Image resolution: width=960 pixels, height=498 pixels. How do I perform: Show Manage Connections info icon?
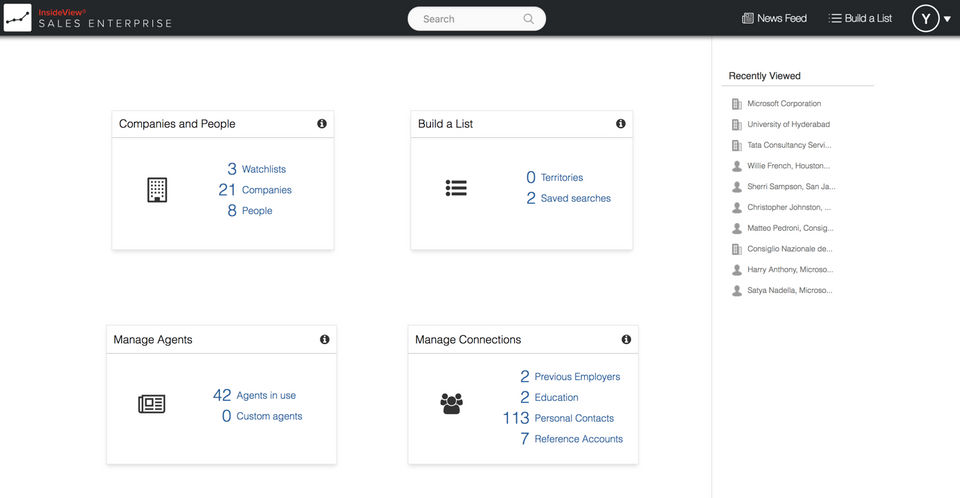coord(626,340)
